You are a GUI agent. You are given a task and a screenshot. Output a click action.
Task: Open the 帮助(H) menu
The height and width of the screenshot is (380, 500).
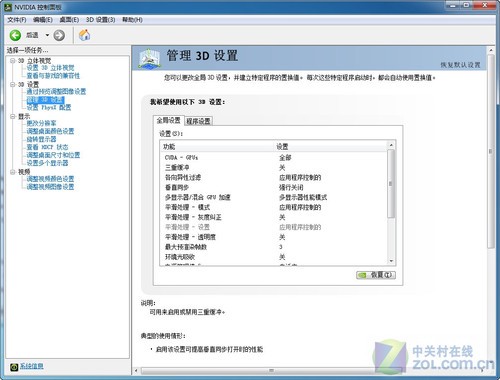(132, 20)
